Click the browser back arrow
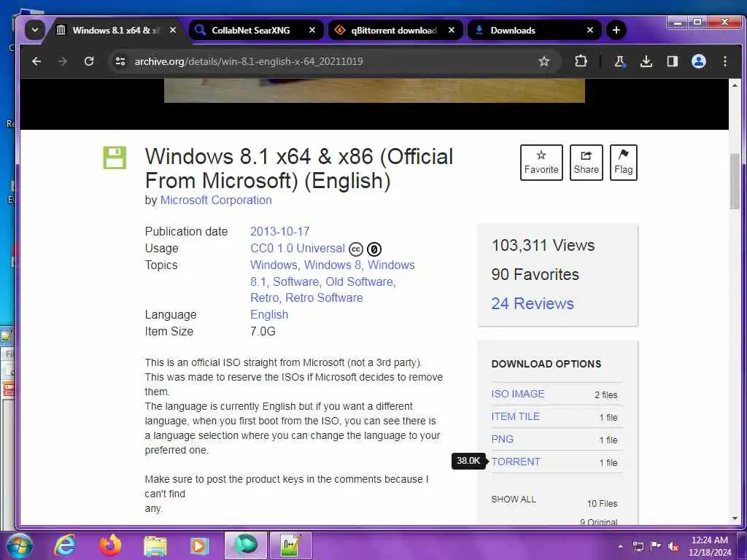The image size is (747, 560). [x=36, y=61]
